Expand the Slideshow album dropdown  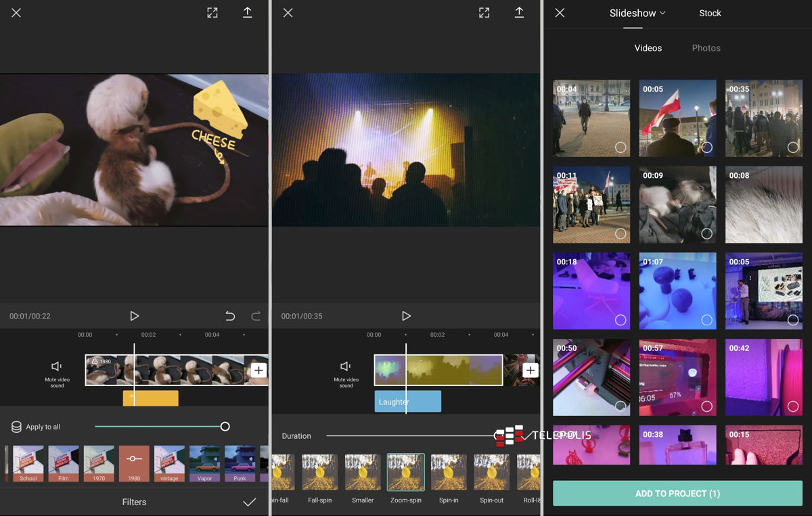(637, 13)
